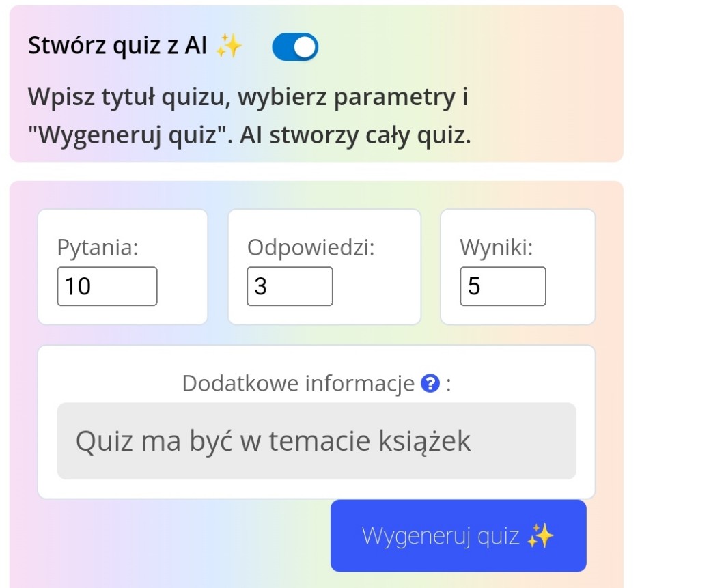The width and height of the screenshot is (724, 588).
Task: Toggle the "Stwórz quiz z AI" switch
Action: point(295,47)
